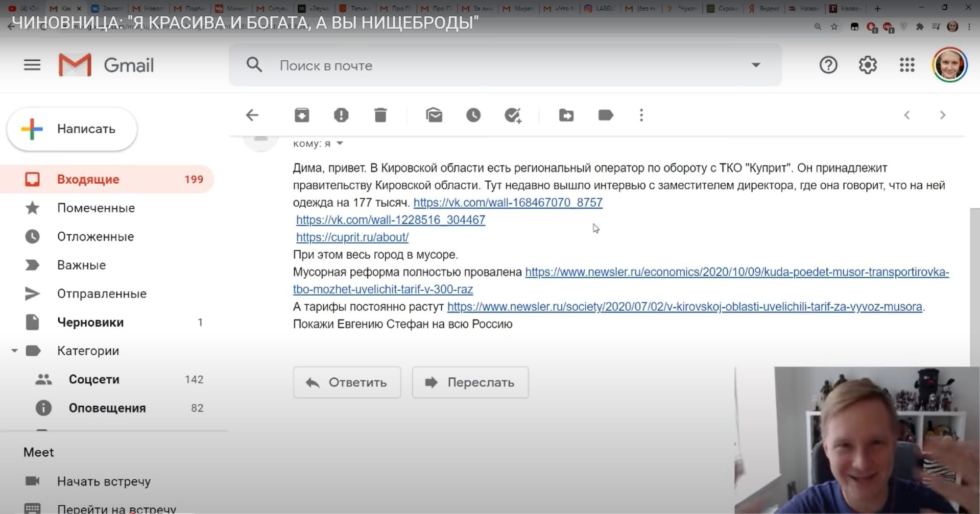Click the archive email icon
980x514 pixels.
[302, 115]
